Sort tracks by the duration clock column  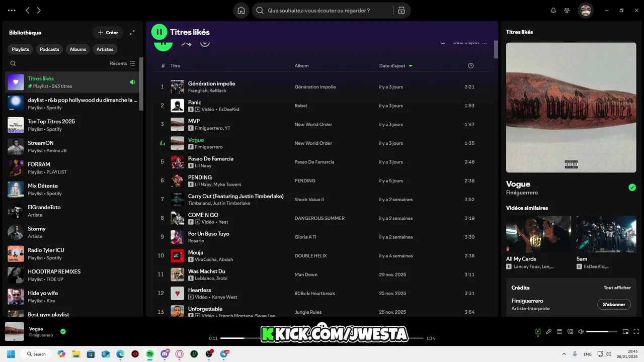click(x=470, y=66)
